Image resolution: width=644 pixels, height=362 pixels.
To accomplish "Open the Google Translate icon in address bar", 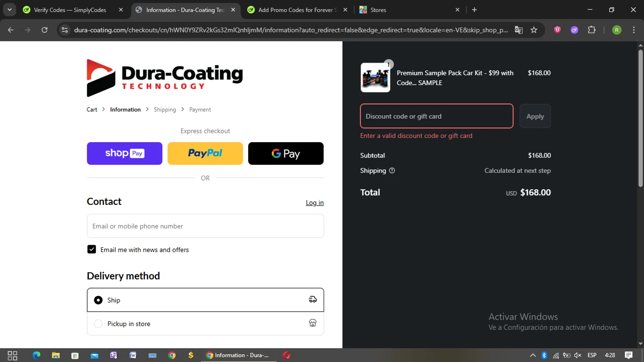I will pyautogui.click(x=519, y=30).
